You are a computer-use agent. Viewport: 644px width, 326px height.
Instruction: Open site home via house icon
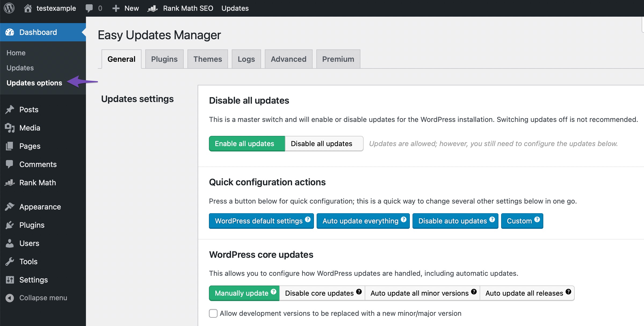click(28, 8)
